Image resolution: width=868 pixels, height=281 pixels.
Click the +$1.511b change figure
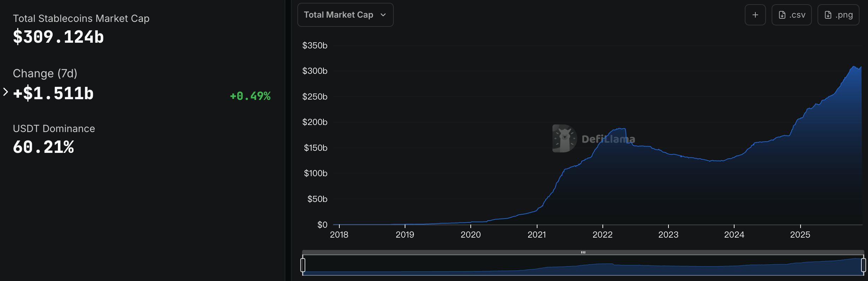pos(53,93)
